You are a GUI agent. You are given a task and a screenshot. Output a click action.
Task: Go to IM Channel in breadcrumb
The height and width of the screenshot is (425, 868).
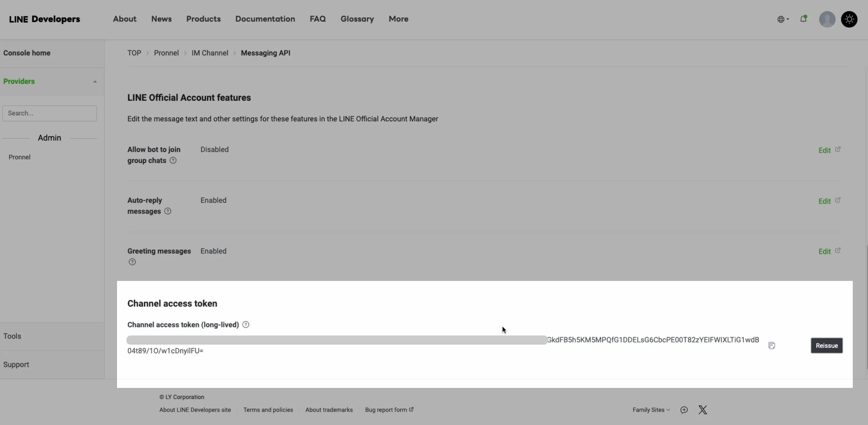click(210, 53)
